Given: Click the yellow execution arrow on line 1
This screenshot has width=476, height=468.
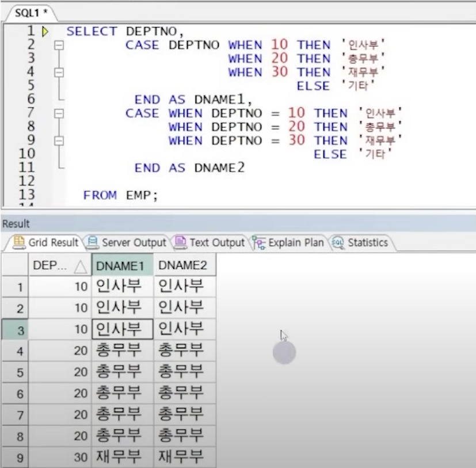Looking at the screenshot, I should pos(45,31).
